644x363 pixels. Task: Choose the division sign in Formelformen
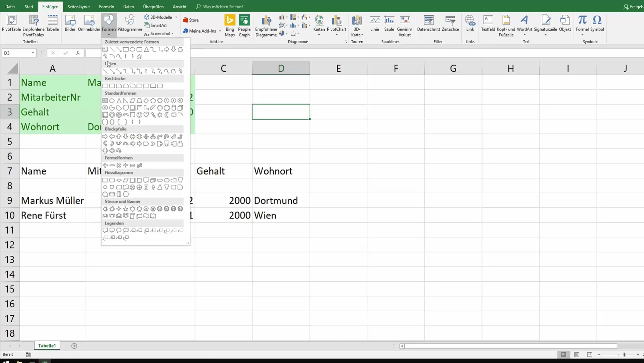coord(126,165)
